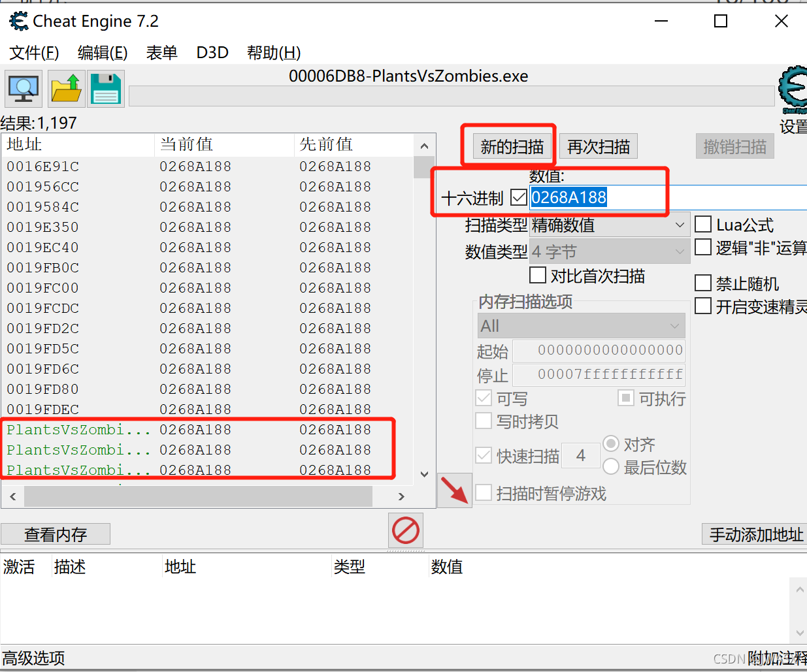The image size is (807, 672).
Task: Toggle the 快速扫描 checkbox
Action: click(x=484, y=456)
